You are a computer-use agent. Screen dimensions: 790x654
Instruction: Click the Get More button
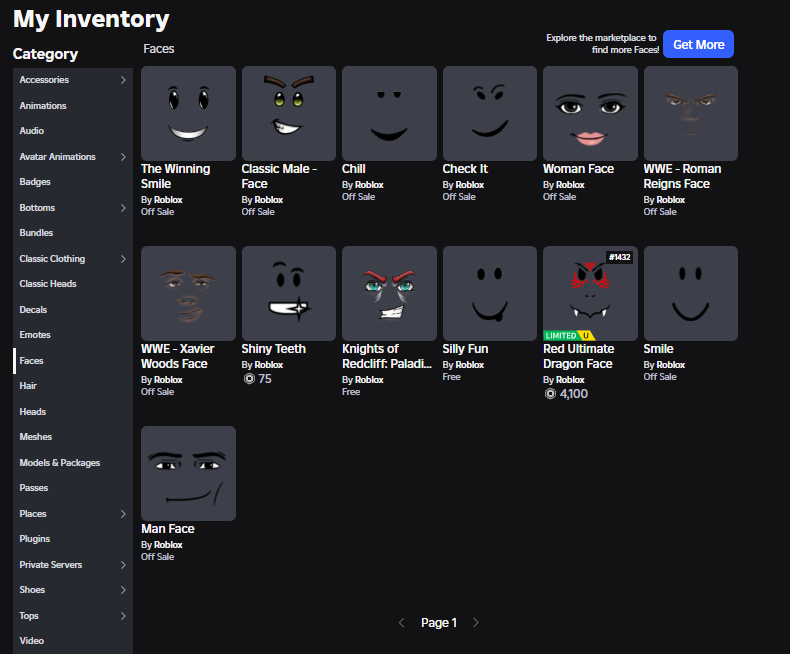pyautogui.click(x=698, y=44)
